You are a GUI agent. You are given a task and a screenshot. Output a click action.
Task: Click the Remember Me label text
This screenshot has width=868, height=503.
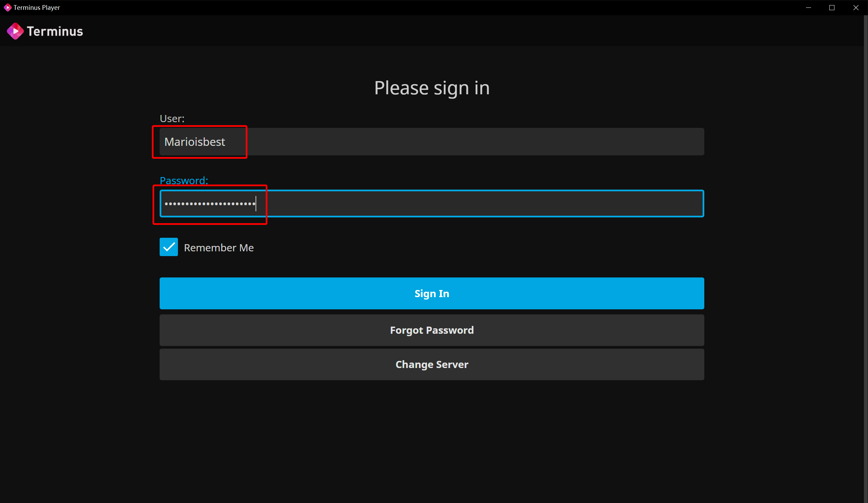tap(218, 248)
